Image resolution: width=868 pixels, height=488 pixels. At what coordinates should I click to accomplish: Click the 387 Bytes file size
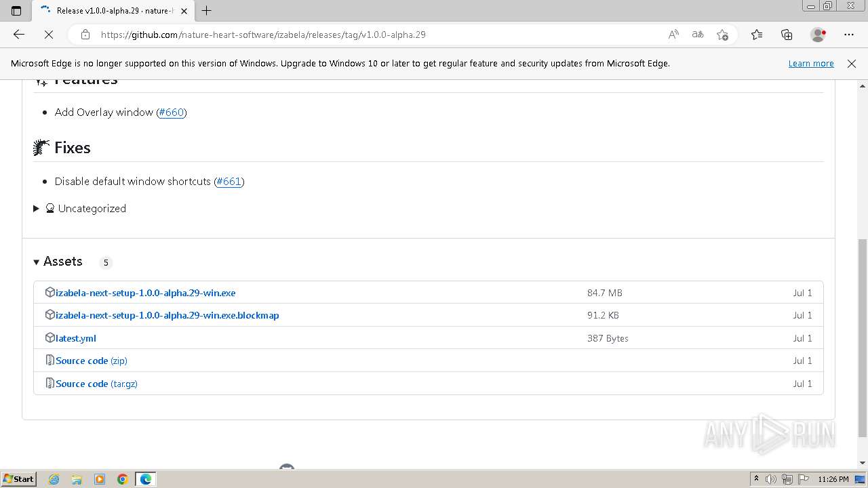click(608, 338)
